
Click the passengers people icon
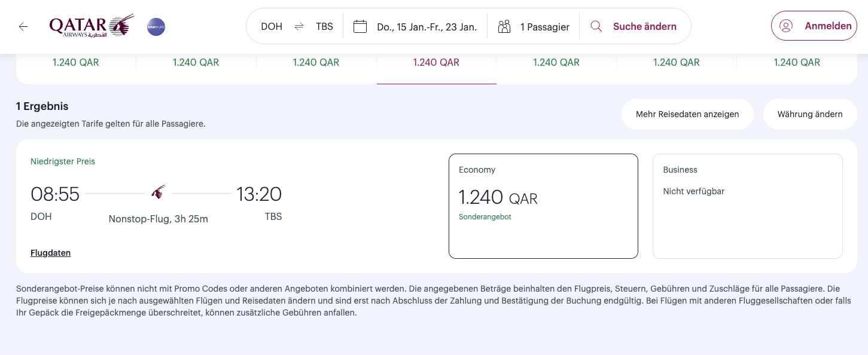click(x=504, y=26)
